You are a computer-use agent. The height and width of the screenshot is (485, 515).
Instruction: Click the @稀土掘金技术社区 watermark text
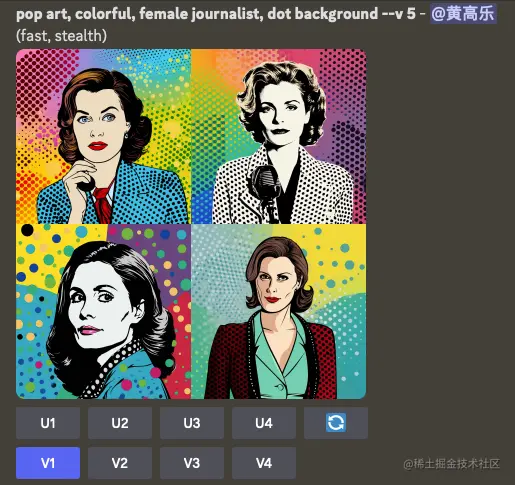tap(451, 463)
